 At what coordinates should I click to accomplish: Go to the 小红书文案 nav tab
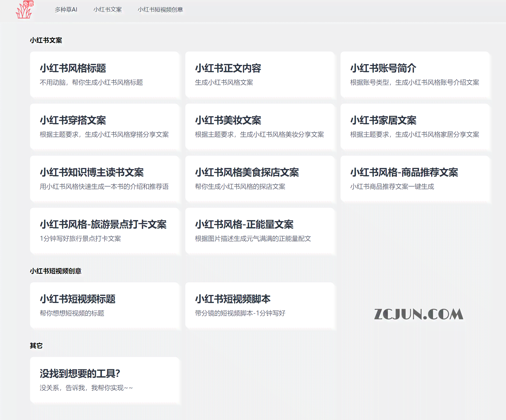(x=108, y=10)
